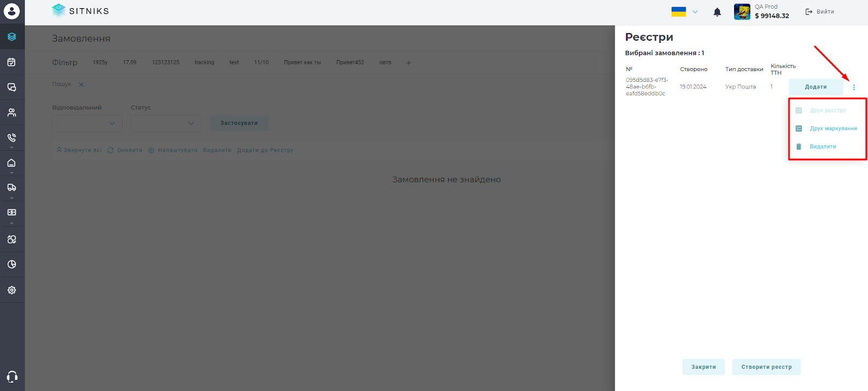Switch to the 17.09 filter tab
This screenshot has height=391, width=868.
pos(130,62)
